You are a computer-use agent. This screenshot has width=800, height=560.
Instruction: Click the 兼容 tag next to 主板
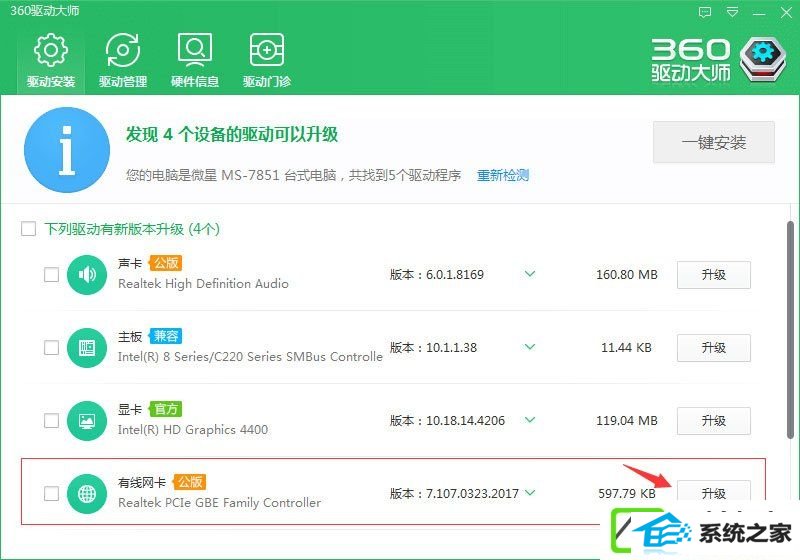pyautogui.click(x=166, y=336)
